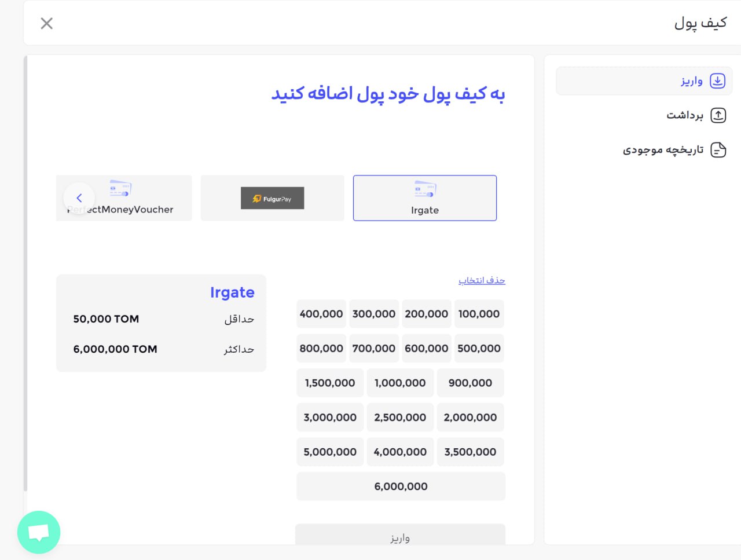The image size is (741, 560).
Task: Click the left chevron to see more payment methods
Action: coord(79,197)
